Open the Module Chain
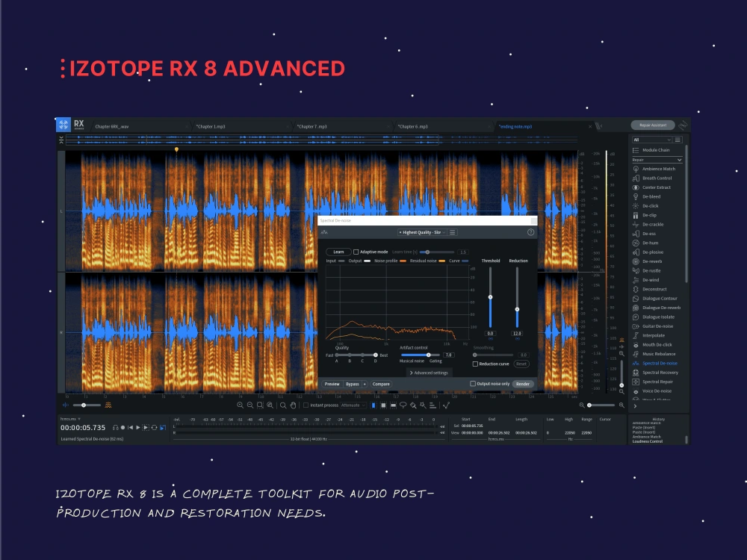747x560 pixels. (651, 150)
